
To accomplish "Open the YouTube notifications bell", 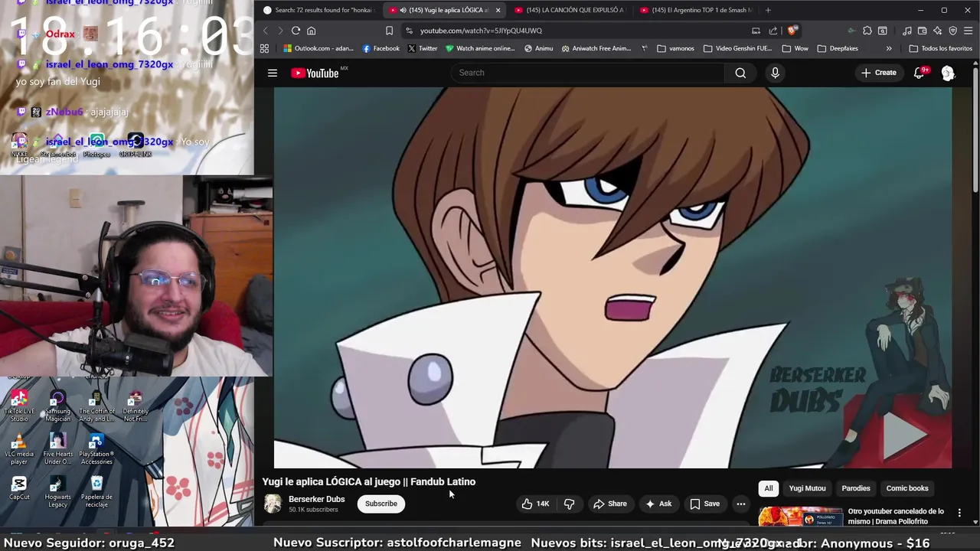I will click(920, 73).
